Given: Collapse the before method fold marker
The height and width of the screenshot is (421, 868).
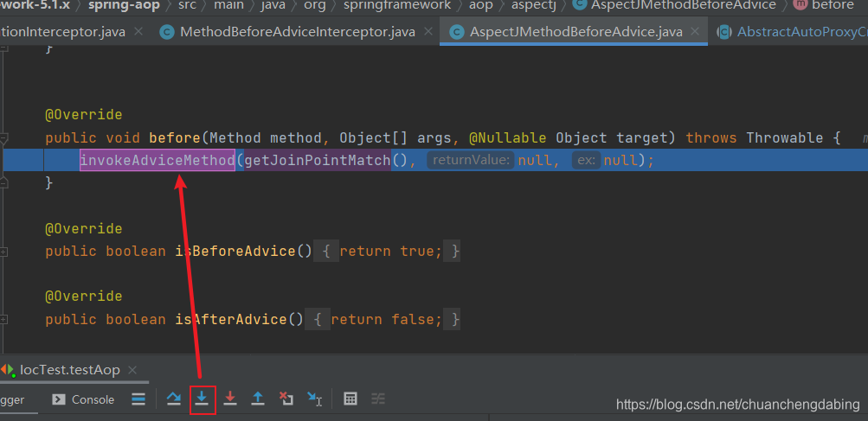Looking at the screenshot, I should pyautogui.click(x=3, y=137).
